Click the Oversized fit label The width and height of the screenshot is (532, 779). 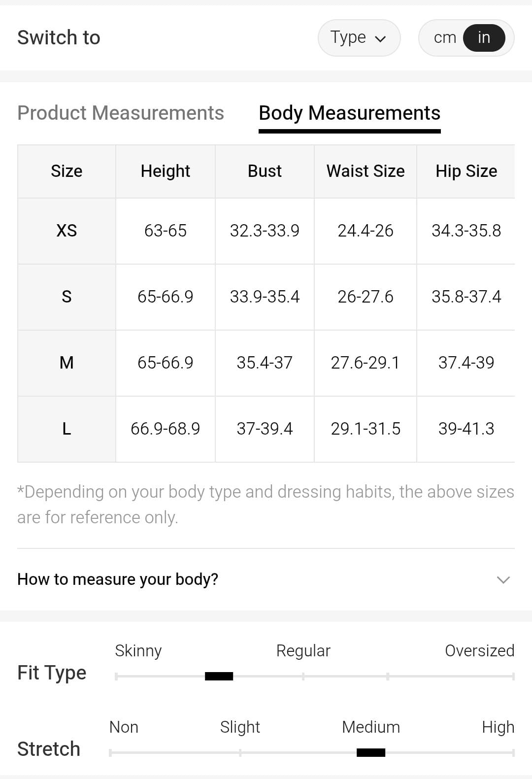[x=479, y=650]
